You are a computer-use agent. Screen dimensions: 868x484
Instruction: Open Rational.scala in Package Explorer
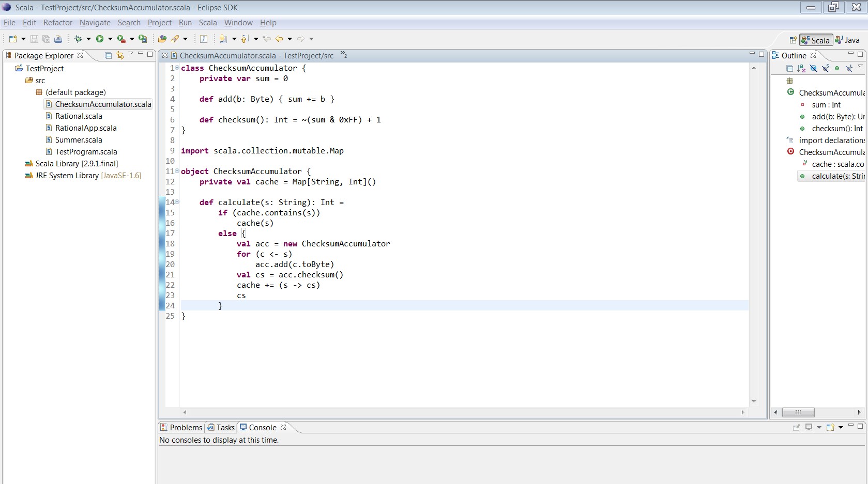[79, 116]
